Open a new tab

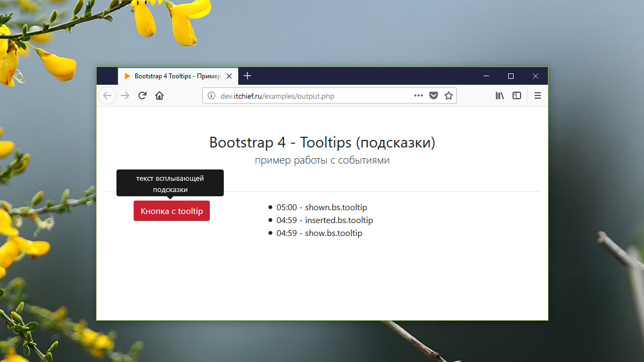[x=247, y=76]
